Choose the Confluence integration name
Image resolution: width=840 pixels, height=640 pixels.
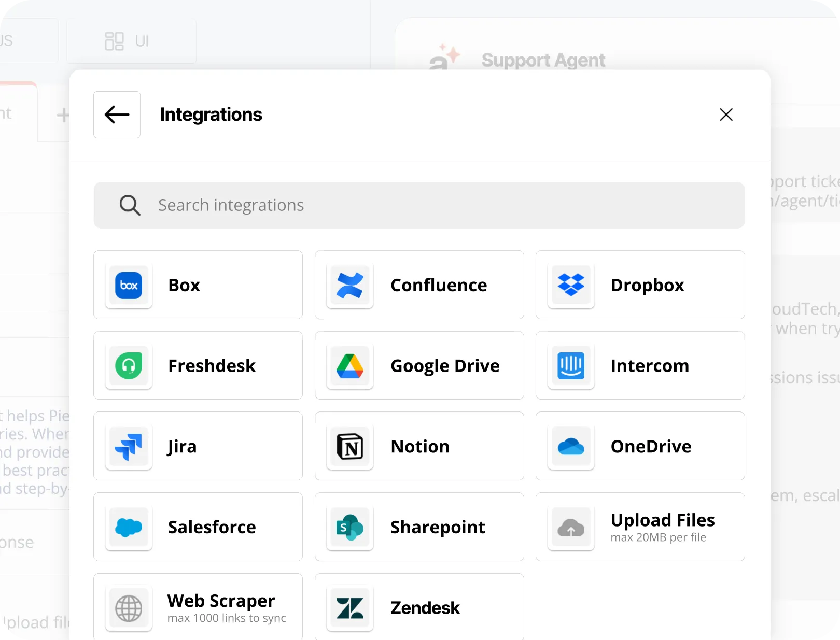(x=439, y=285)
